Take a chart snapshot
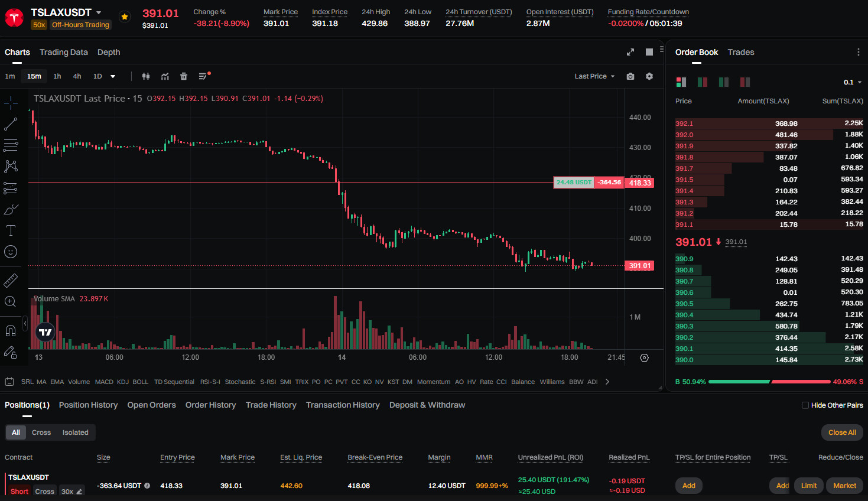Screen dimensions: 868x501 pyautogui.click(x=630, y=76)
